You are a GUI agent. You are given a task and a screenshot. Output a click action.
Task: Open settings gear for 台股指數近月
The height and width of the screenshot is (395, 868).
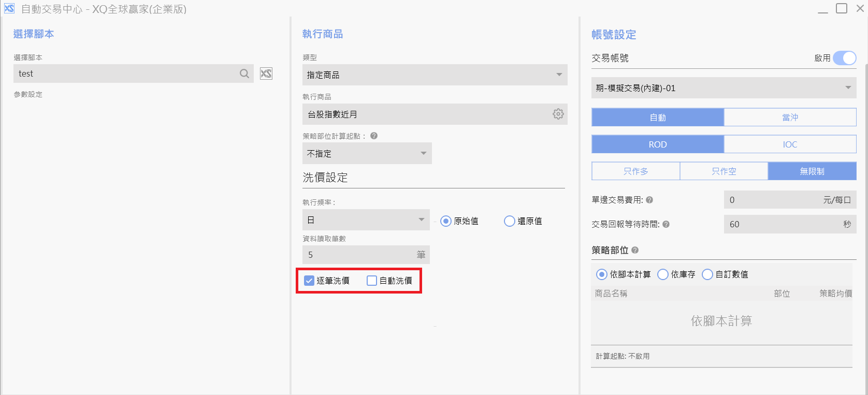[x=558, y=114]
